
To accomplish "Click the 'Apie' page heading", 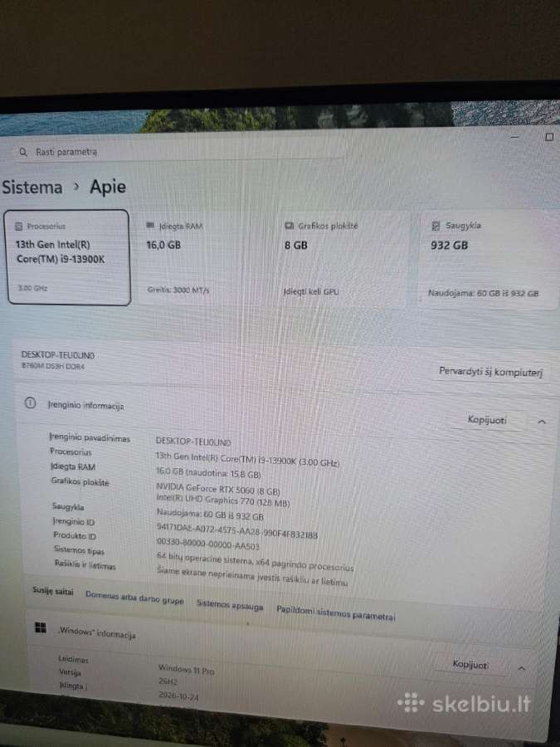I will point(108,187).
